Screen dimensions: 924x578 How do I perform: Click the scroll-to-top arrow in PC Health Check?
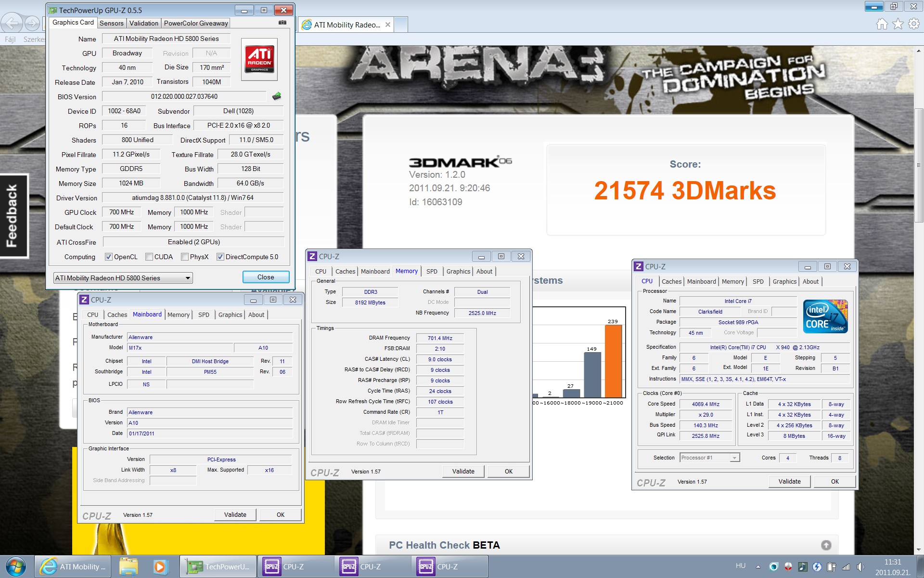(826, 545)
